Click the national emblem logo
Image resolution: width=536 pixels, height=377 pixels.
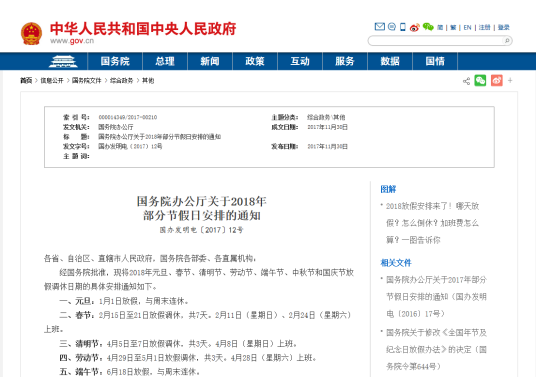click(31, 33)
